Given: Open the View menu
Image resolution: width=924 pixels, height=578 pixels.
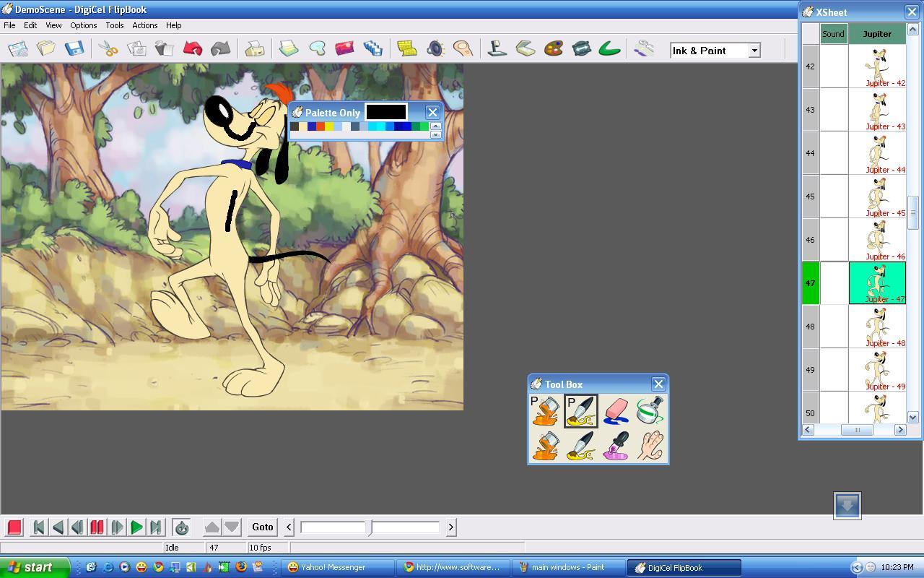Looking at the screenshot, I should (x=53, y=25).
